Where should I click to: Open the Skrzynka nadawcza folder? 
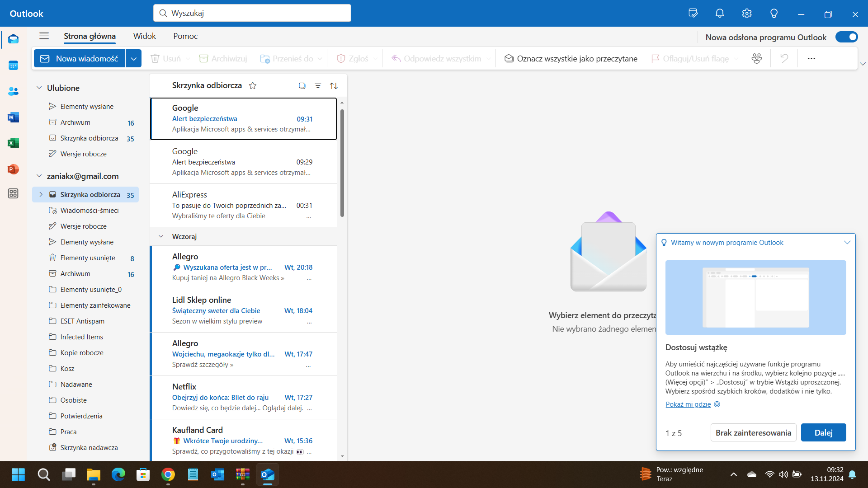85,448
